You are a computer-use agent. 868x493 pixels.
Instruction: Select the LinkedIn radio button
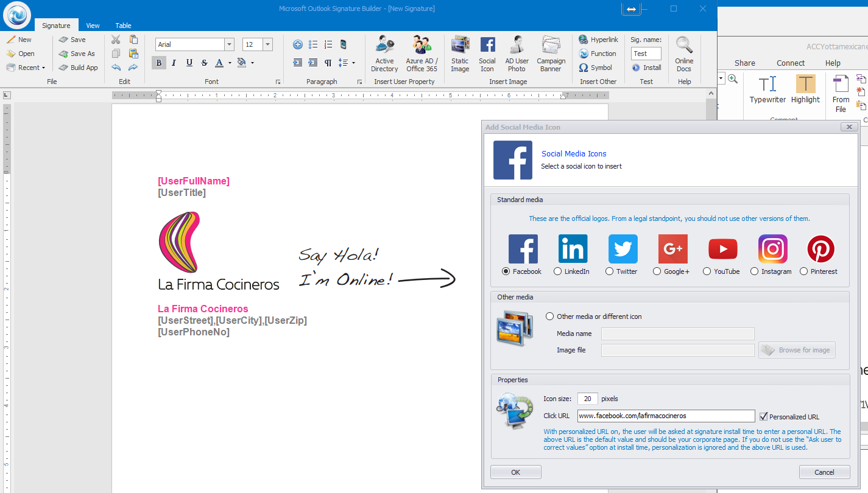tap(557, 271)
